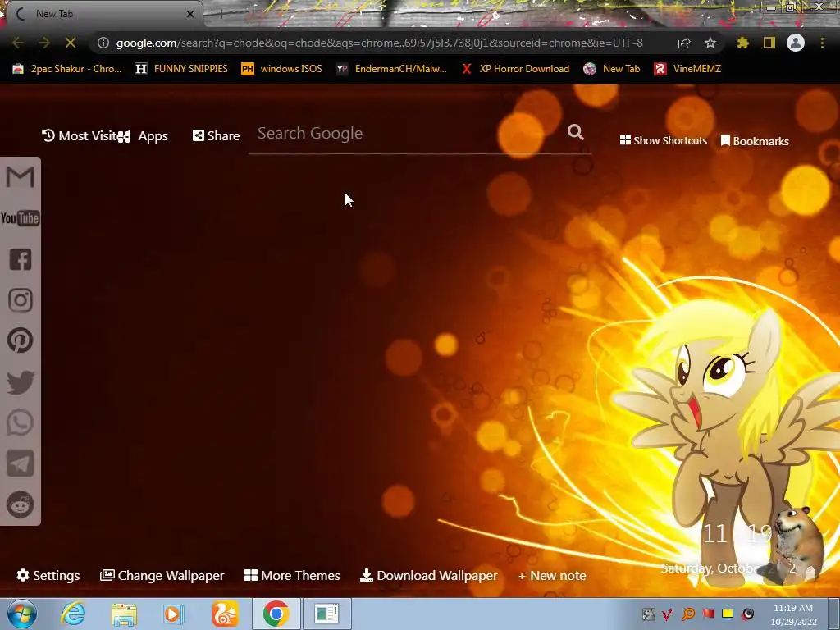Image resolution: width=840 pixels, height=630 pixels.
Task: Stop loading the page
Action: point(71,43)
